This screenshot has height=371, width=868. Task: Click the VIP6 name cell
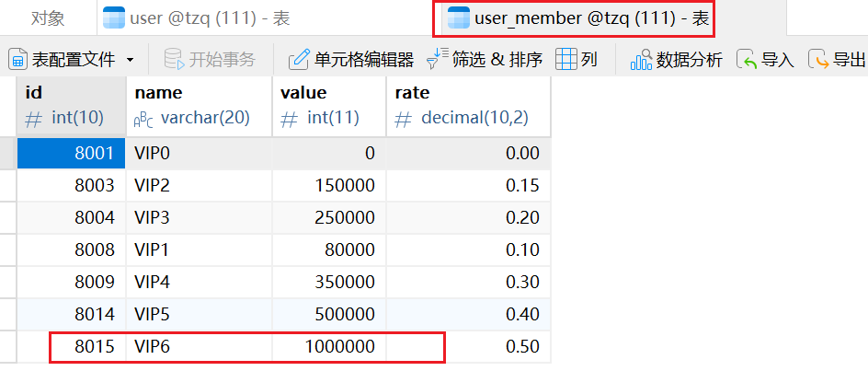pyautogui.click(x=199, y=347)
